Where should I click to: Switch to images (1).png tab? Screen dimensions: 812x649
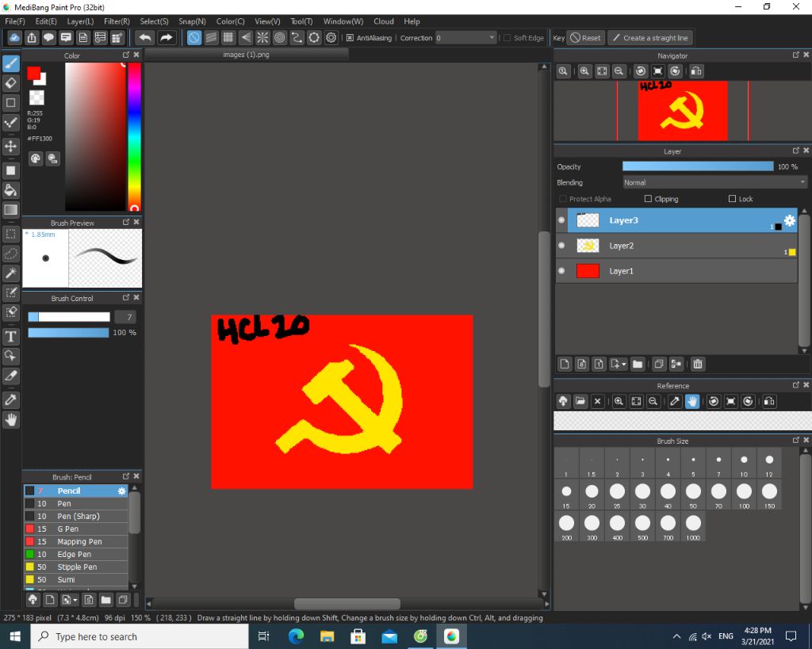pyautogui.click(x=246, y=55)
